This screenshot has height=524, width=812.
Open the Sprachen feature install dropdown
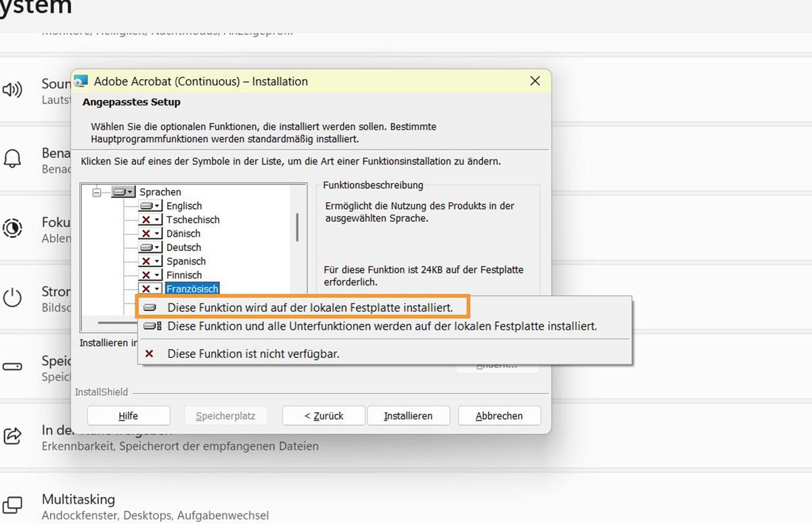pos(124,192)
